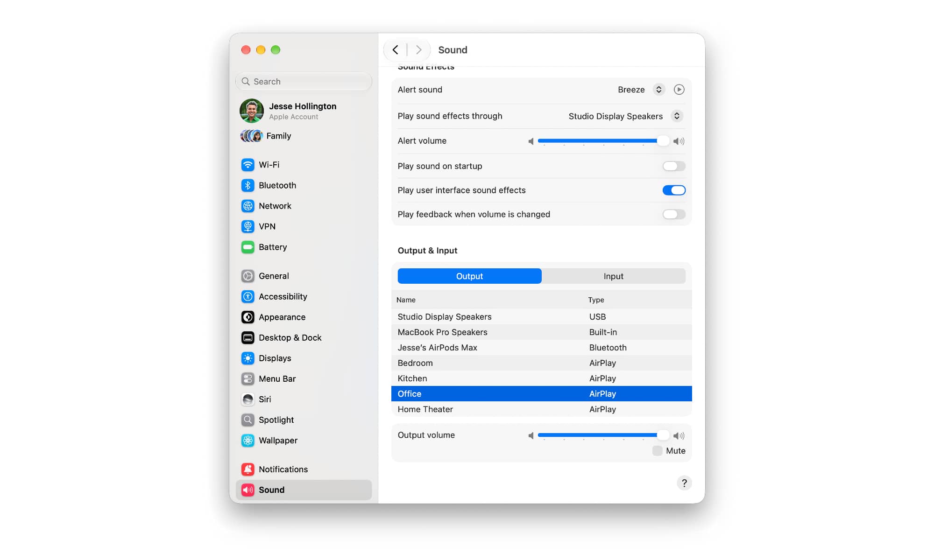Select MacBook Pro Speakers output device
The width and height of the screenshot is (934, 560).
541,332
